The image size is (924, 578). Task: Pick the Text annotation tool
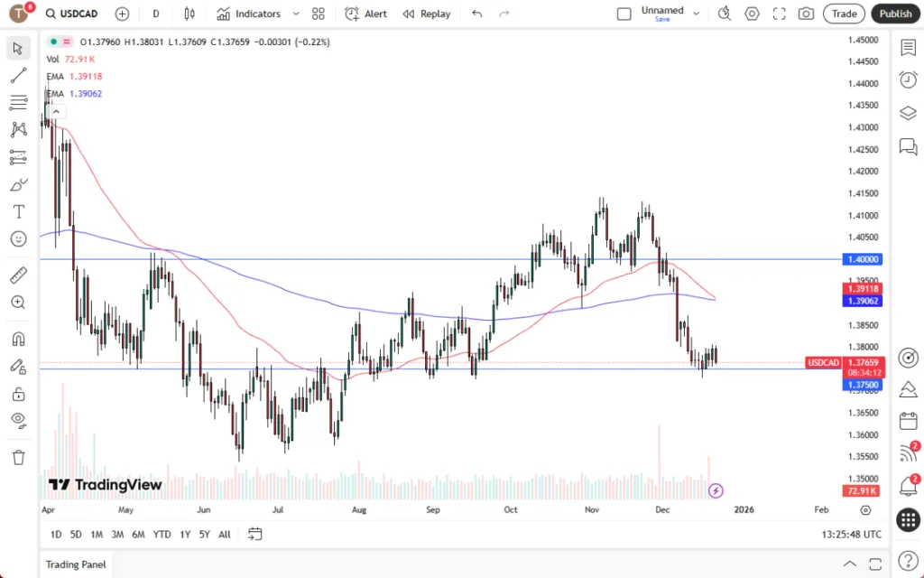(x=18, y=211)
